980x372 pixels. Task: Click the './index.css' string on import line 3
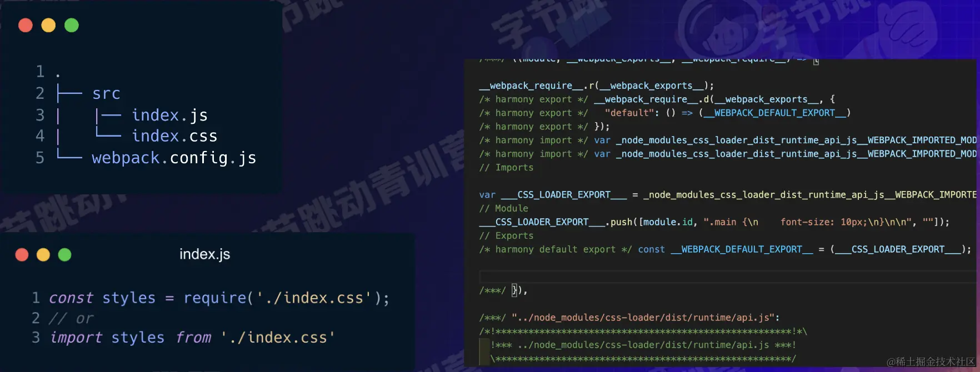(x=278, y=338)
